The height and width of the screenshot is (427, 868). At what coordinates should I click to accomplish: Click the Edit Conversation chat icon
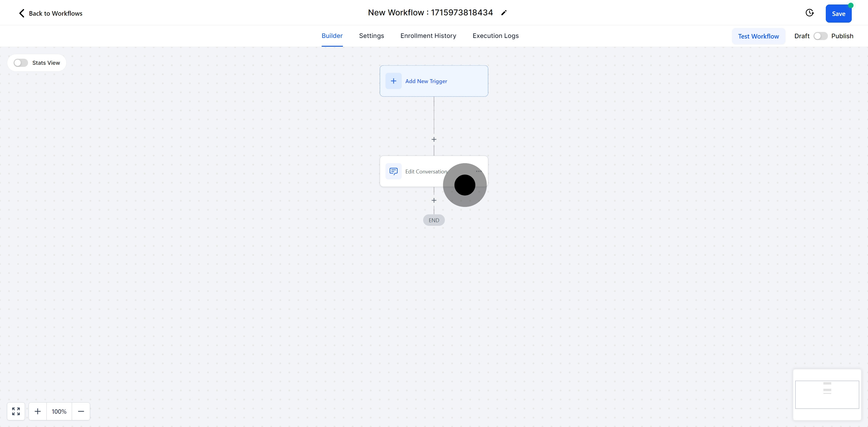pyautogui.click(x=393, y=171)
